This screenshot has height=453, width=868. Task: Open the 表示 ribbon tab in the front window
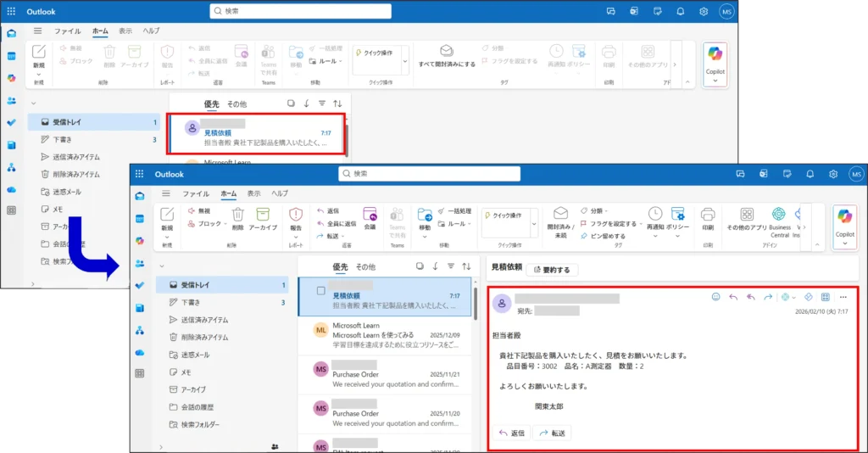point(253,193)
